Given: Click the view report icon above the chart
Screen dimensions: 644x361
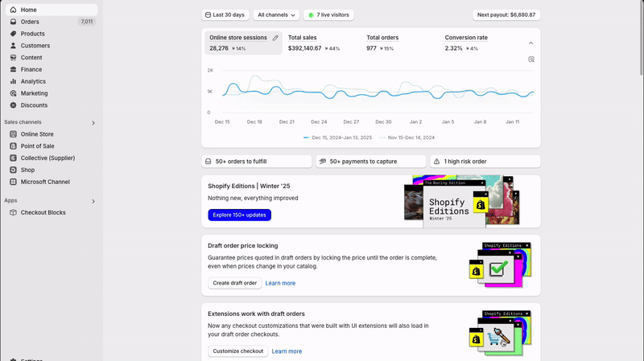Looking at the screenshot, I should [531, 59].
